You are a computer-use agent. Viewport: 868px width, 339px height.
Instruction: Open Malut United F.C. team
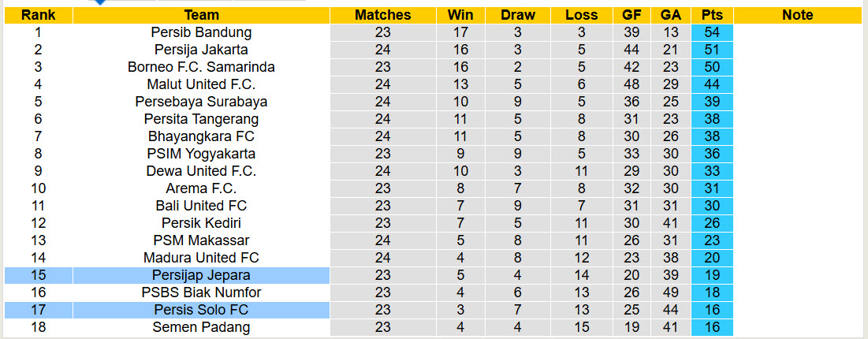(x=201, y=84)
